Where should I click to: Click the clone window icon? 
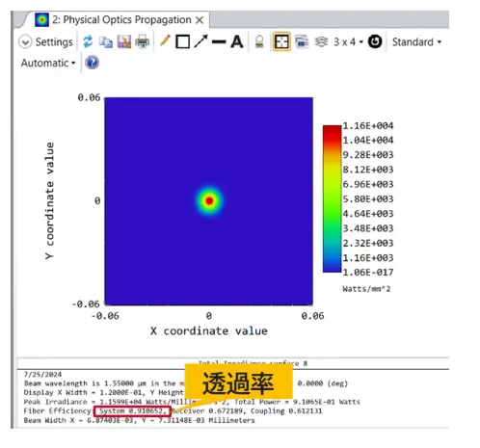[302, 41]
